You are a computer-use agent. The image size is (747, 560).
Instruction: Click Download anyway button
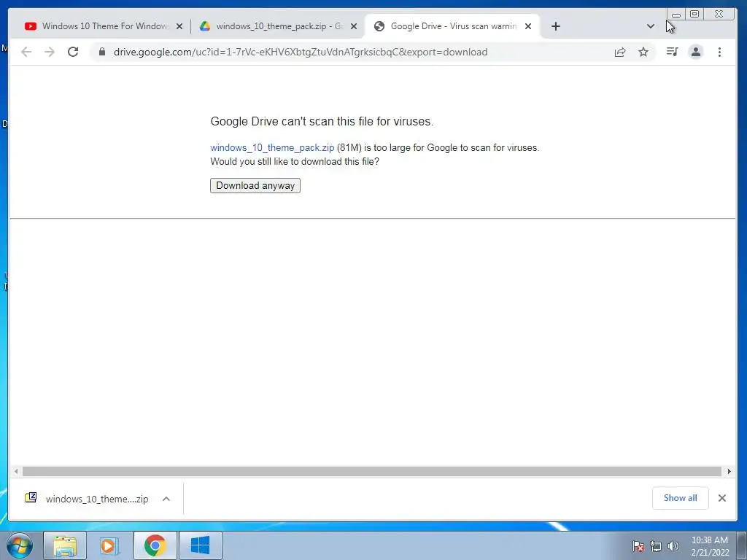click(255, 185)
